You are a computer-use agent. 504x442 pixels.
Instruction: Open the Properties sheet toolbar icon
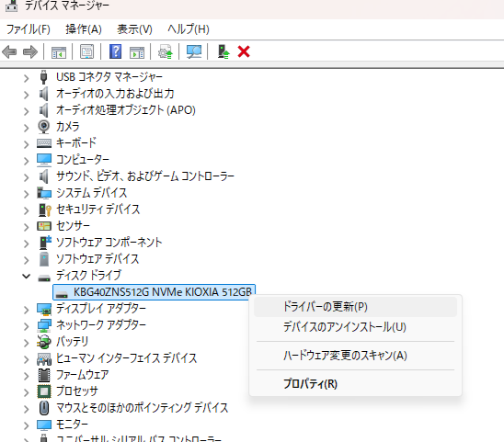[x=86, y=51]
